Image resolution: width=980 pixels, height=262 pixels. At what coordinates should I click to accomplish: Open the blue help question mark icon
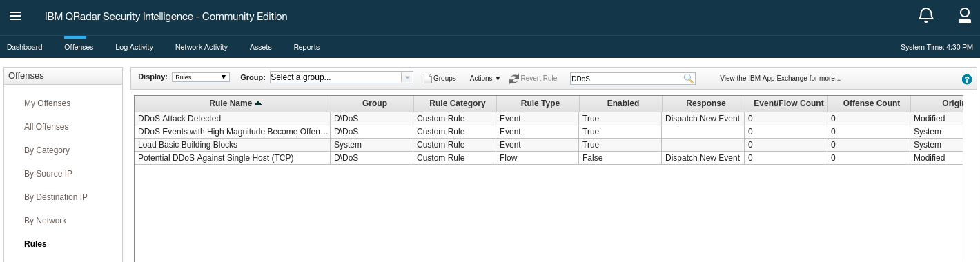click(x=967, y=79)
